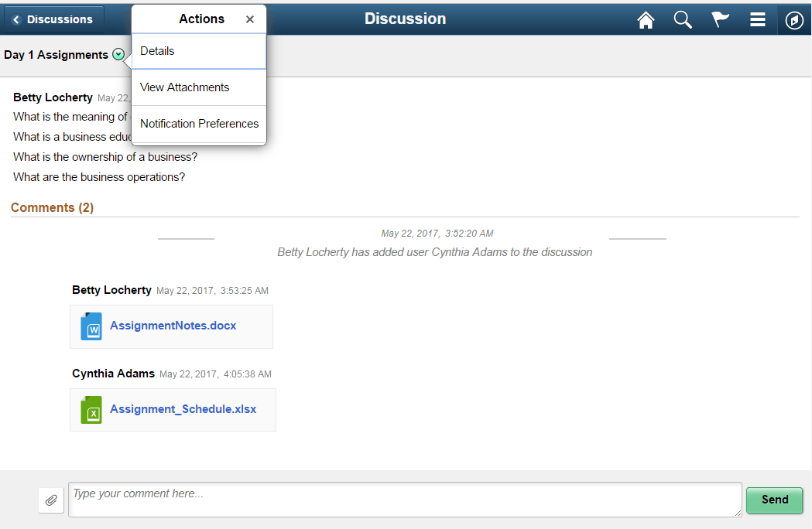
Task: Open the Assignment_Schedule.xlsx attachment
Action: click(183, 408)
